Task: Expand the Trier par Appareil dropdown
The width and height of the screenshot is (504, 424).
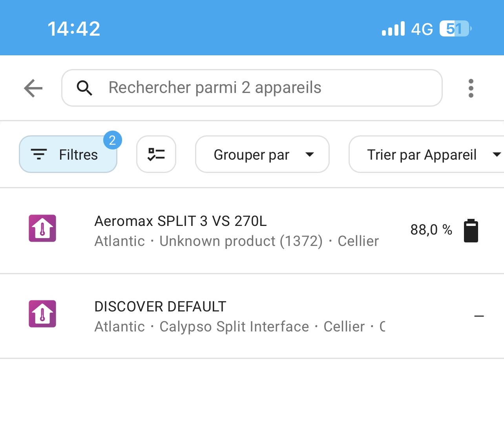Action: point(426,154)
